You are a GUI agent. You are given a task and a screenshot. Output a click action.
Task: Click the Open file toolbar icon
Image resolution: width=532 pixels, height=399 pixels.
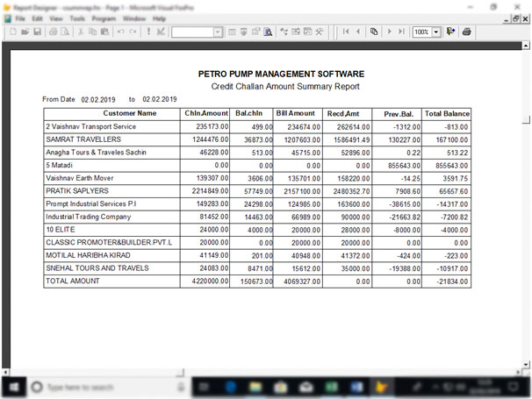pos(25,32)
